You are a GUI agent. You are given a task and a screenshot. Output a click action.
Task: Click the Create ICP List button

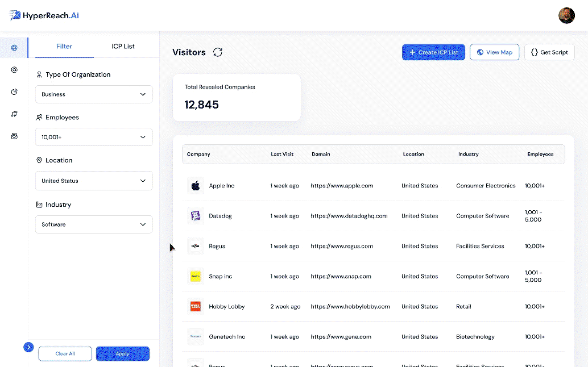(x=433, y=52)
